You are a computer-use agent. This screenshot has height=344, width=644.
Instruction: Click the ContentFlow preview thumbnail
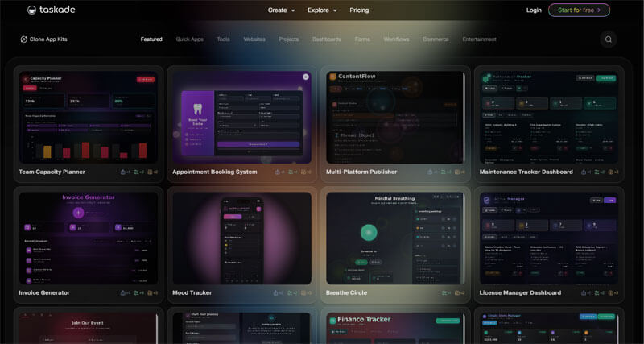[x=395, y=117]
